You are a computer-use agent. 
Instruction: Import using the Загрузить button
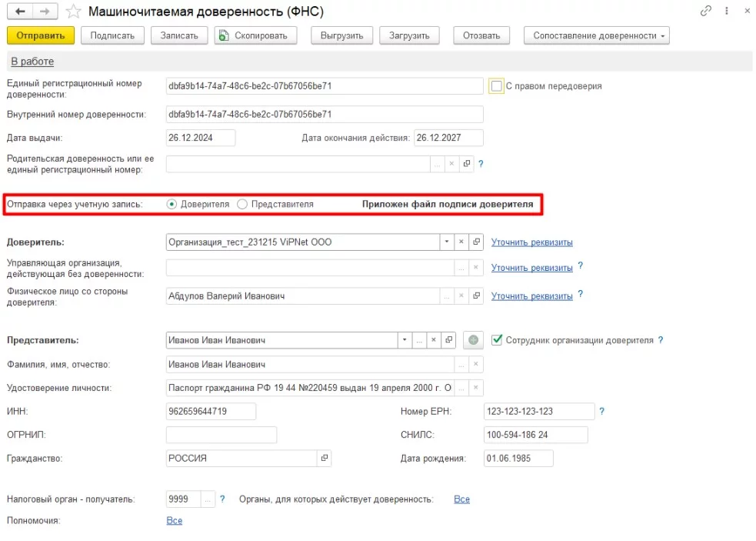point(409,35)
